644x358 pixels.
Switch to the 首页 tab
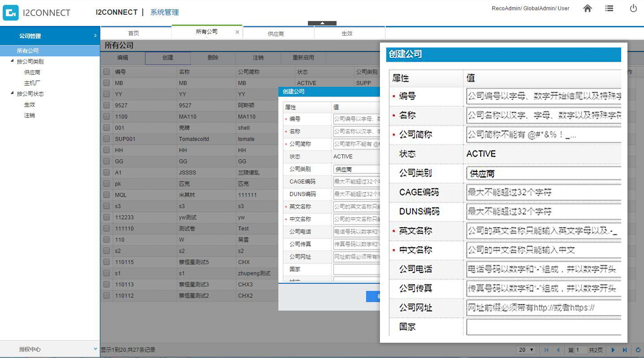coord(136,33)
